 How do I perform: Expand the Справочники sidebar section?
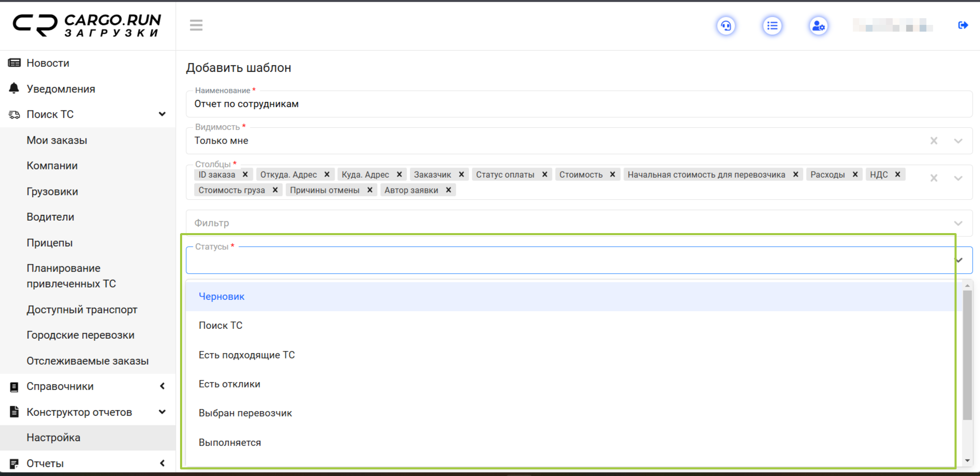click(162, 386)
